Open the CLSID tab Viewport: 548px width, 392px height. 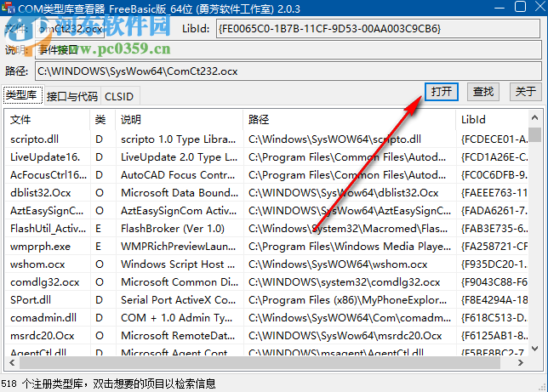pos(119,96)
